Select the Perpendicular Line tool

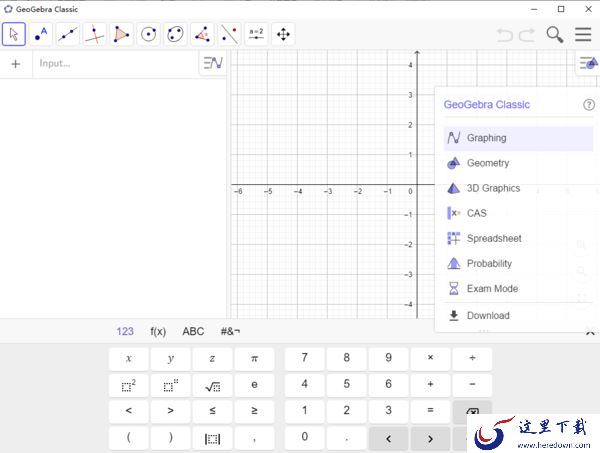95,34
